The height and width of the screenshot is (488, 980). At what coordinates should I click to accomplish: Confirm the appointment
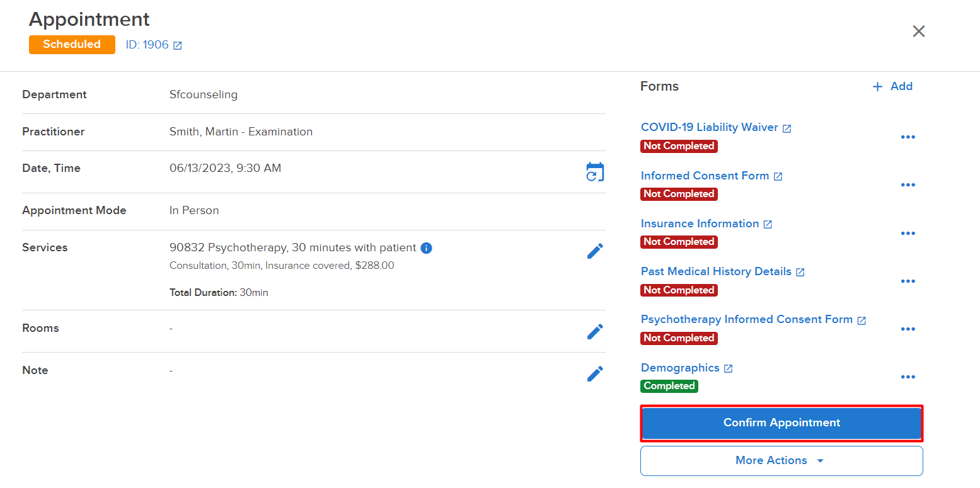[x=781, y=423]
